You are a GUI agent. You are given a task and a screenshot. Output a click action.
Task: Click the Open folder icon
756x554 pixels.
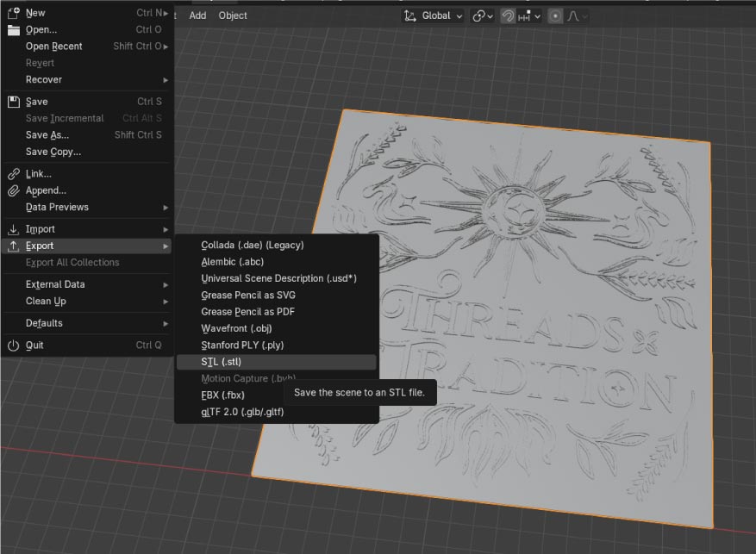14,30
